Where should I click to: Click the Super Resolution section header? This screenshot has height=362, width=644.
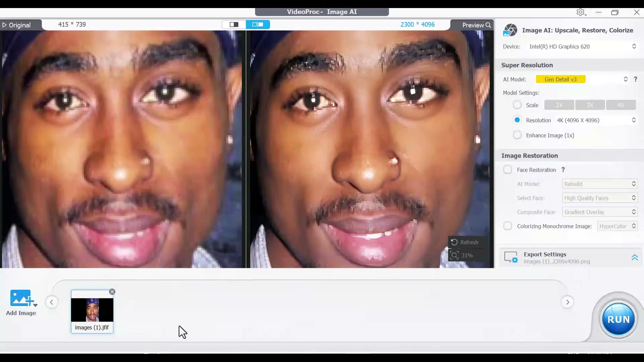[x=527, y=65]
